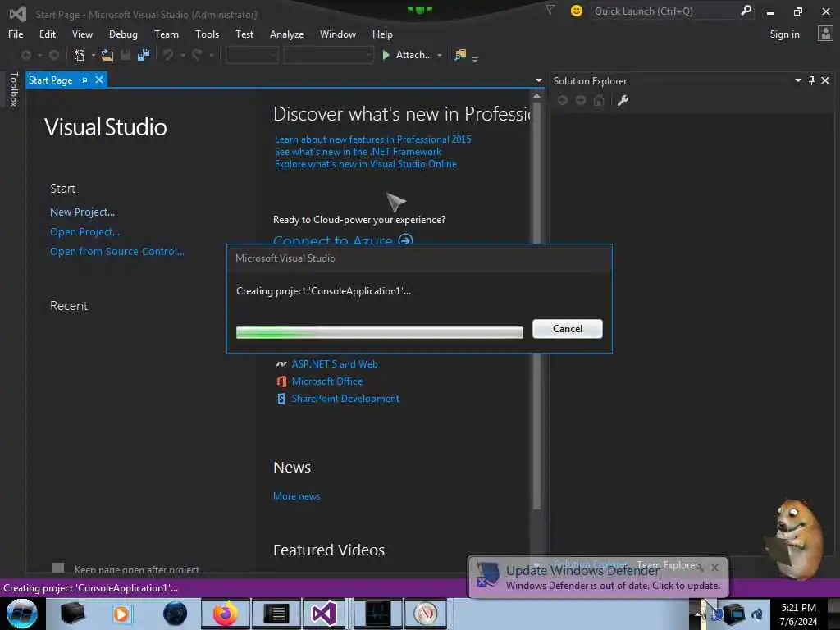Screen dimensions: 840x630
Task: Click the New Project... link
Action: click(x=83, y=212)
